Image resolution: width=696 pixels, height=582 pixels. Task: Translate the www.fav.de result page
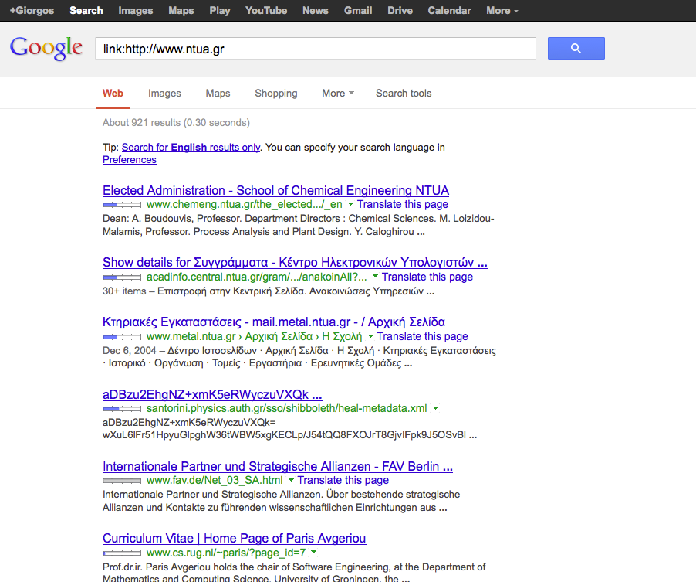pyautogui.click(x=343, y=480)
